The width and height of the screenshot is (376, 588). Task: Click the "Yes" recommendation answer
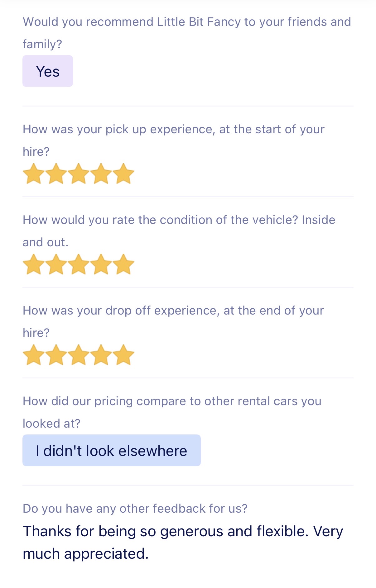point(48,71)
